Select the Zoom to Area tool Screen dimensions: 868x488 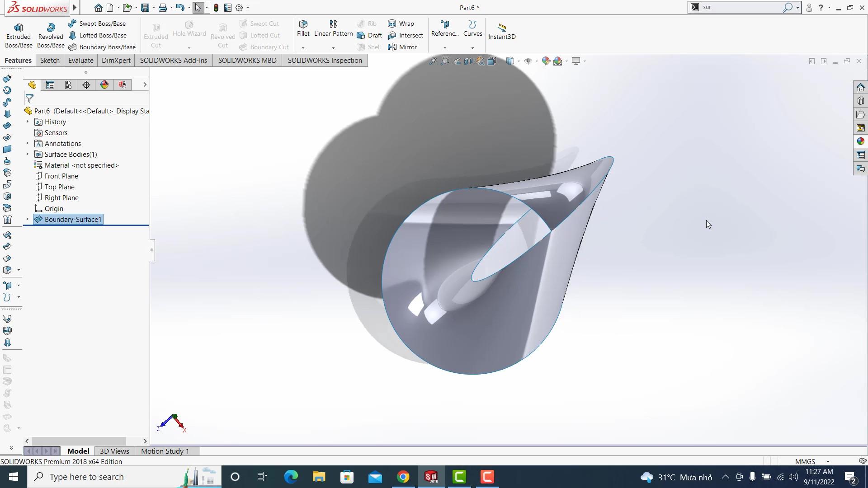coord(445,61)
